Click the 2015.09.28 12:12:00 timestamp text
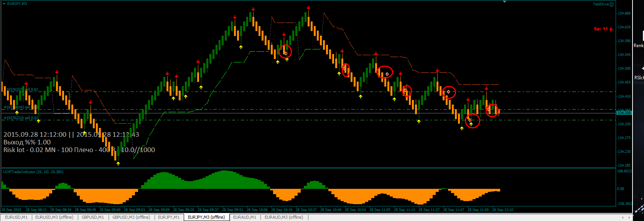The image size is (644, 221). [x=35, y=134]
